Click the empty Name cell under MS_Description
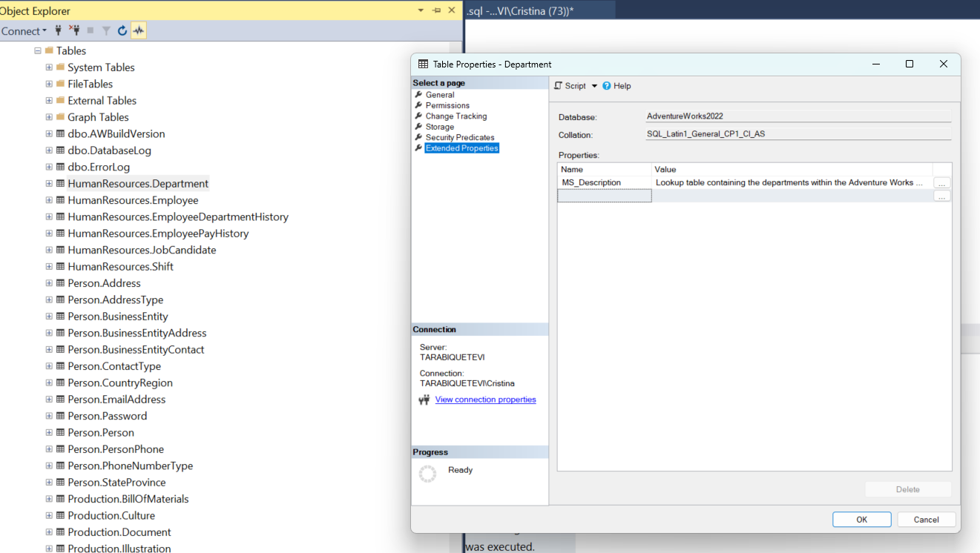The height and width of the screenshot is (553, 980). [604, 196]
